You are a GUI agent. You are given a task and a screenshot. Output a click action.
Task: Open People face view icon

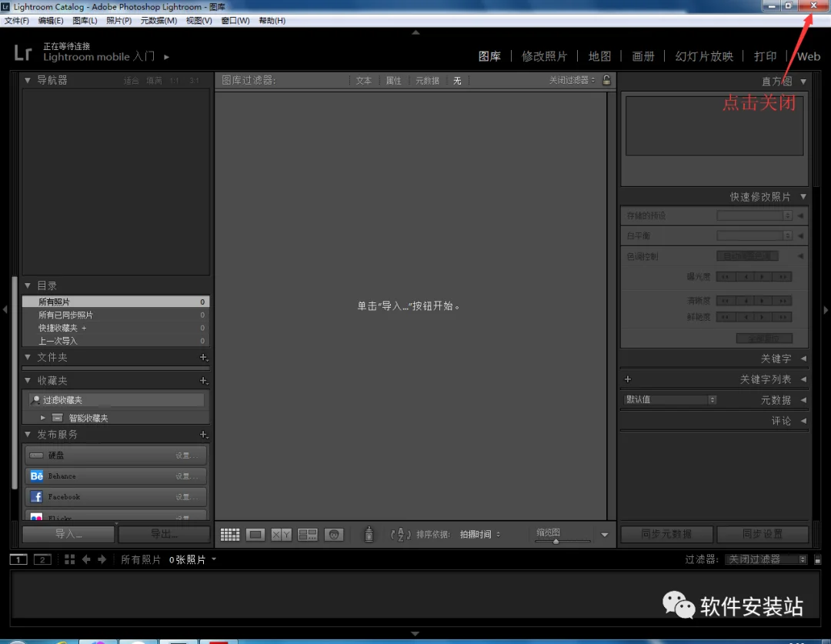pyautogui.click(x=334, y=534)
